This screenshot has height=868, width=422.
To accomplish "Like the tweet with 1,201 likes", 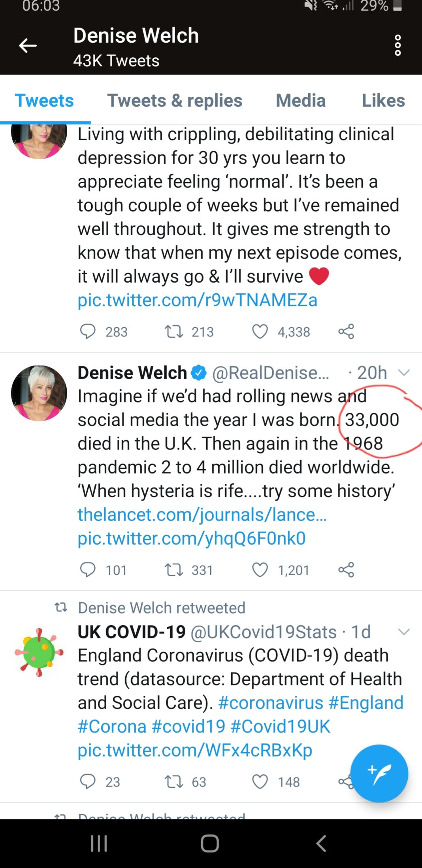I will [x=260, y=570].
